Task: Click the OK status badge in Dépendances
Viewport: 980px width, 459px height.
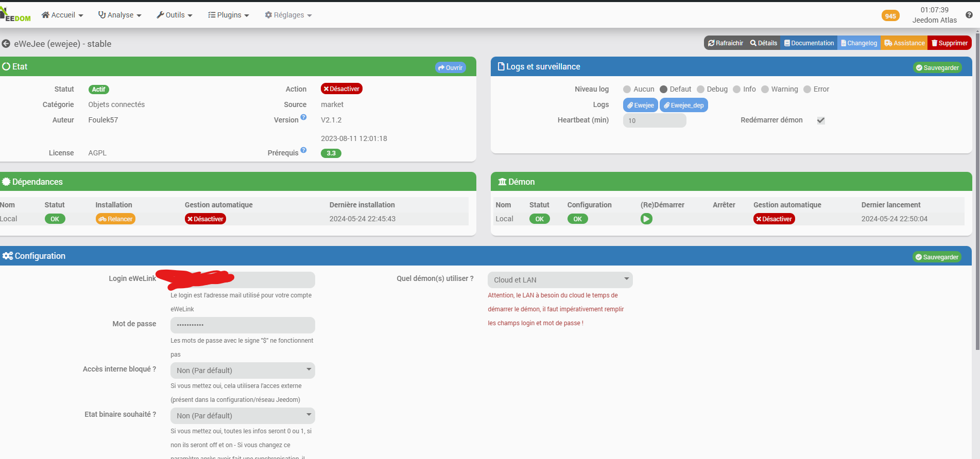Action: [55, 219]
